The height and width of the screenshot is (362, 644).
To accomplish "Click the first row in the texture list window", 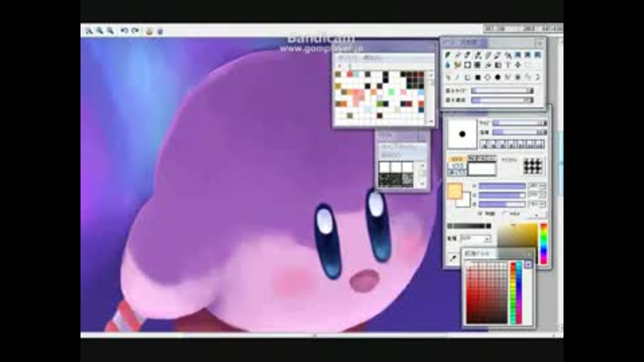I will (x=402, y=147).
